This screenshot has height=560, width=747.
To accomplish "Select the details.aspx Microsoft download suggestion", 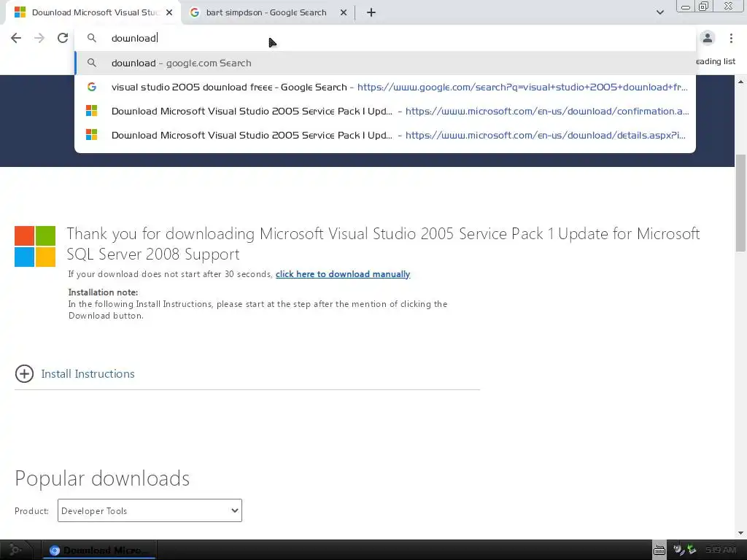I will [385, 135].
